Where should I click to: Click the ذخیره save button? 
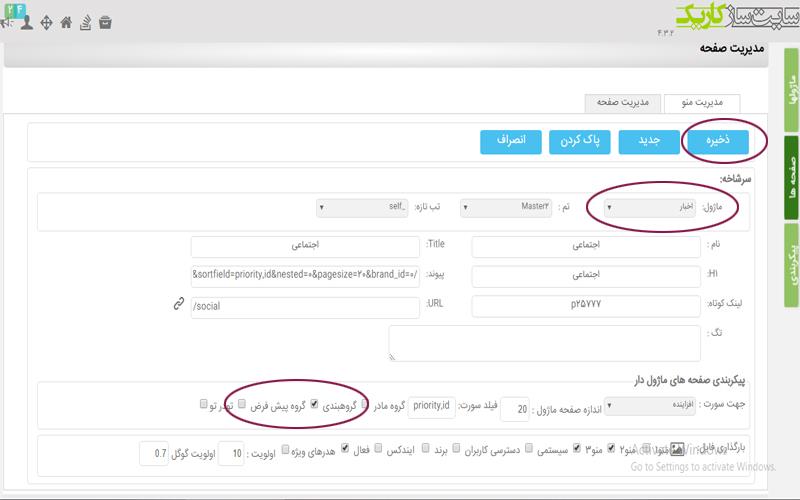pos(718,141)
